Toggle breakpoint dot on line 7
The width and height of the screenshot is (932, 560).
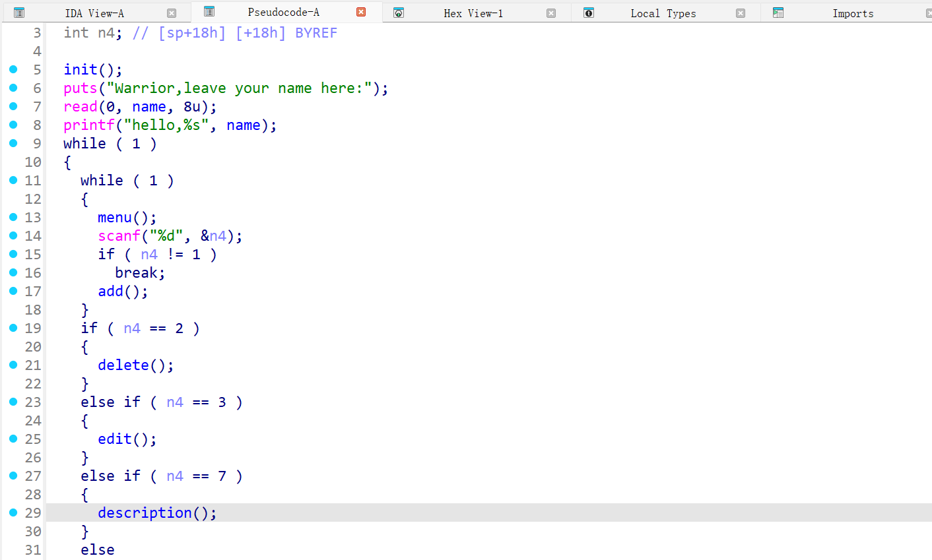point(13,106)
